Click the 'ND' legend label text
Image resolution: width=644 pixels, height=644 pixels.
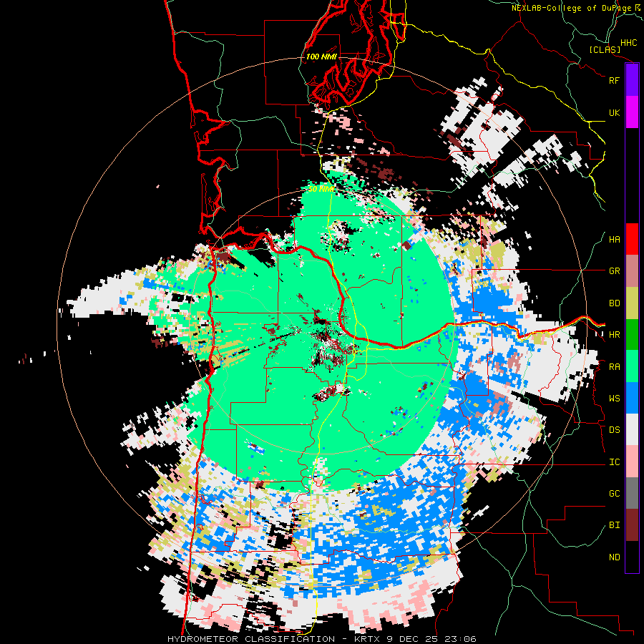pos(614,557)
